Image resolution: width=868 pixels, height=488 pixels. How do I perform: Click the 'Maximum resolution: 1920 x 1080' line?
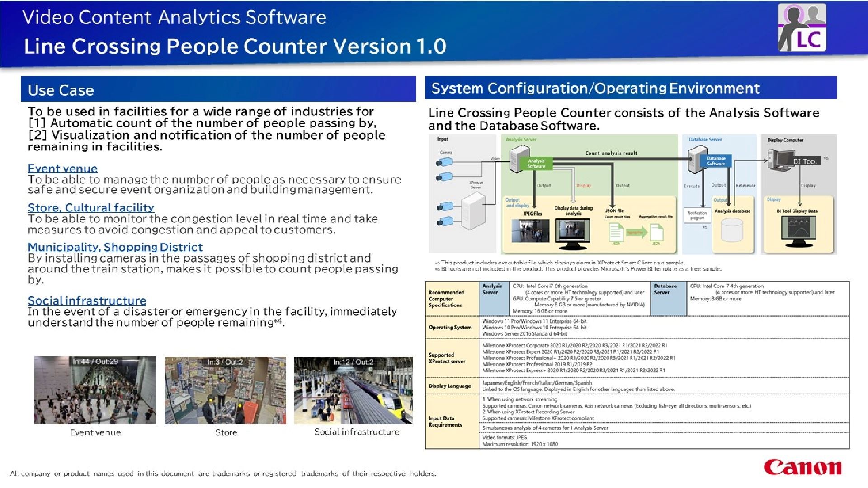coord(520,444)
